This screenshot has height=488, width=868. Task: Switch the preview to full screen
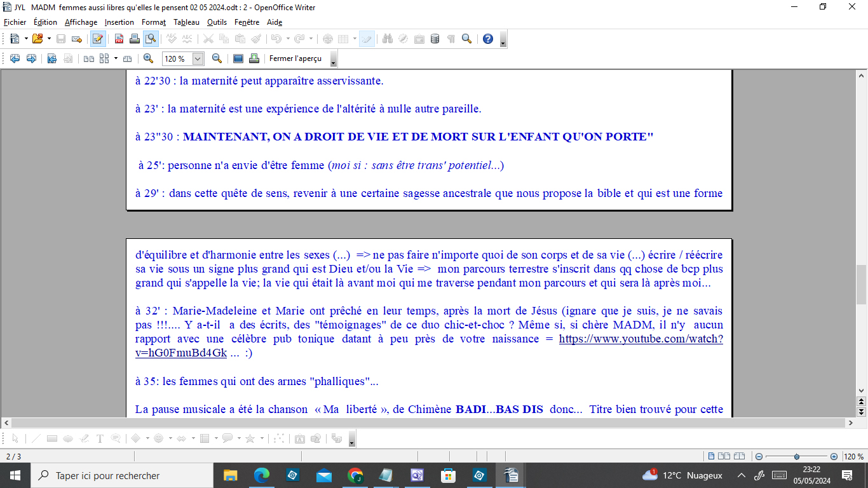tap(238, 58)
